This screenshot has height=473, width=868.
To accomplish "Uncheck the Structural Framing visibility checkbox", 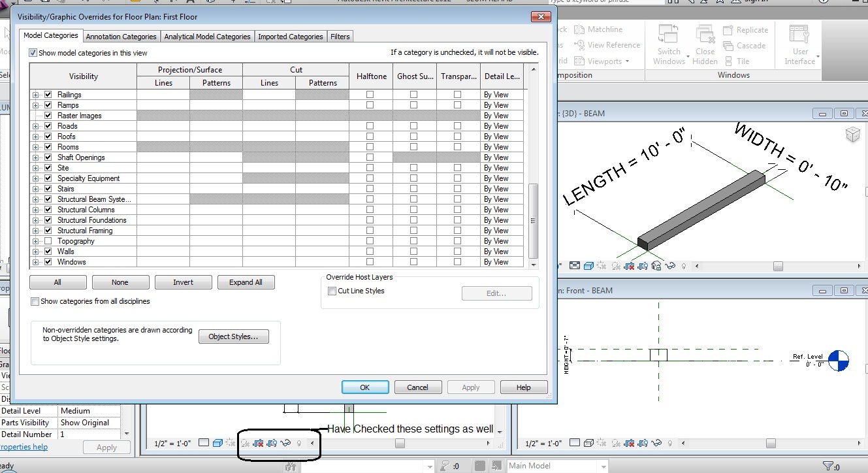I will click(x=48, y=231).
